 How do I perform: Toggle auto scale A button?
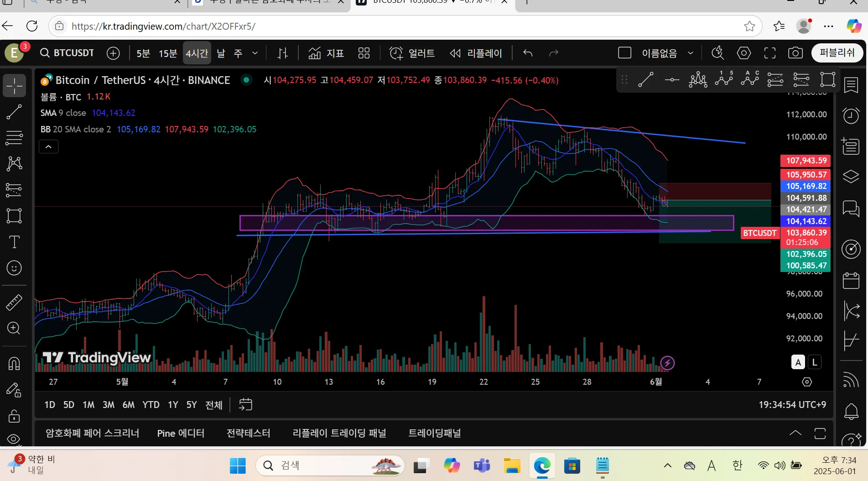point(798,362)
